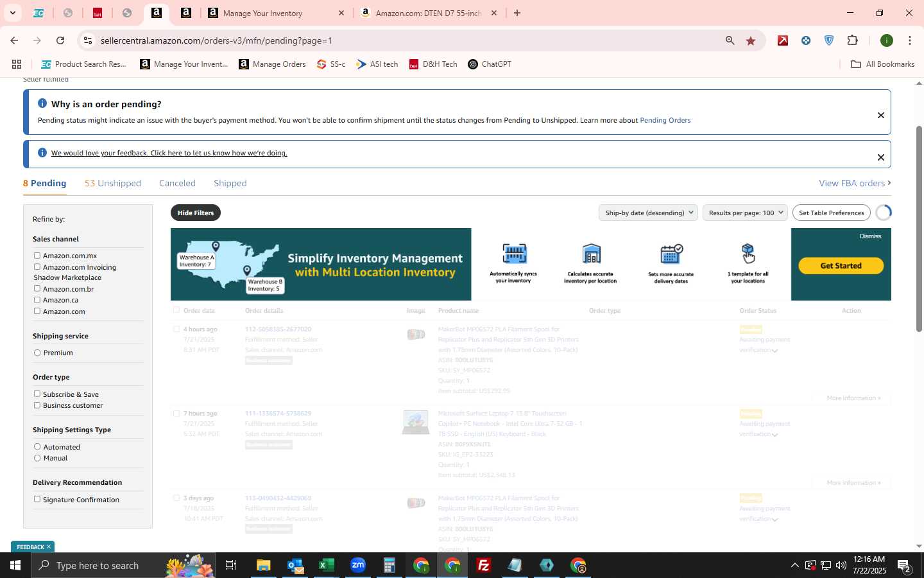Check Amazon.com Invoicing Shadow Marketplace
Image resolution: width=924 pixels, height=578 pixels.
click(37, 267)
